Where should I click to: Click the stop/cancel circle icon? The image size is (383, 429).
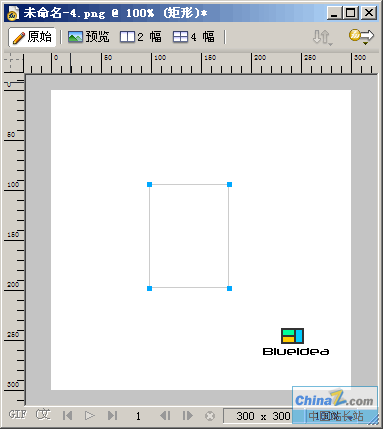210,416
